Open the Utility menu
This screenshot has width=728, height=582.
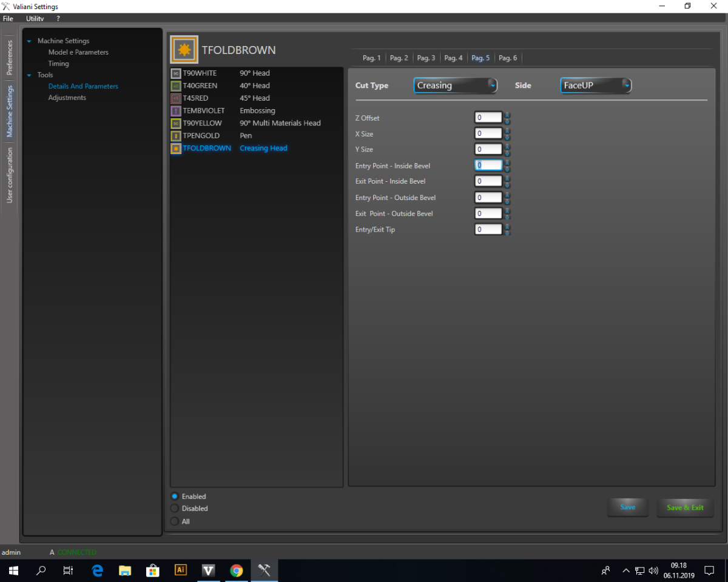[35, 19]
